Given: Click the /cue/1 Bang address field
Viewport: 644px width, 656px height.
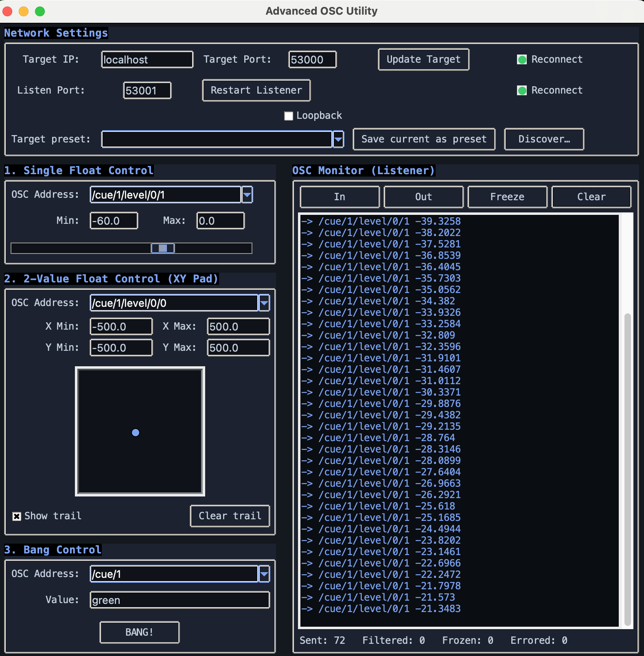Looking at the screenshot, I should pos(174,574).
